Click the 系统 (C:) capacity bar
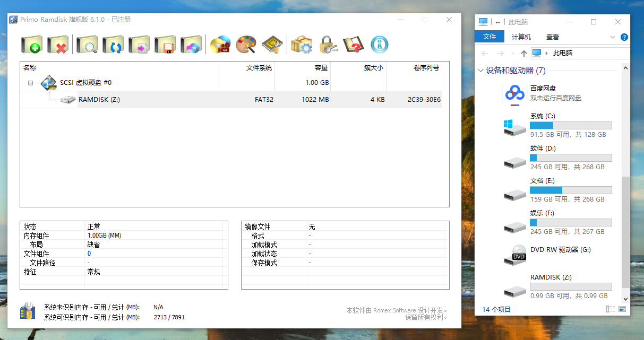The image size is (644, 340). (x=571, y=125)
